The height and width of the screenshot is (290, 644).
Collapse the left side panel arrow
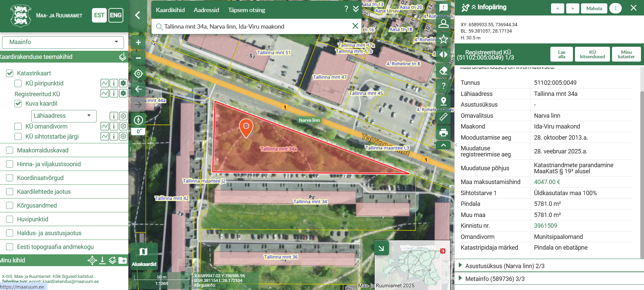point(137,15)
